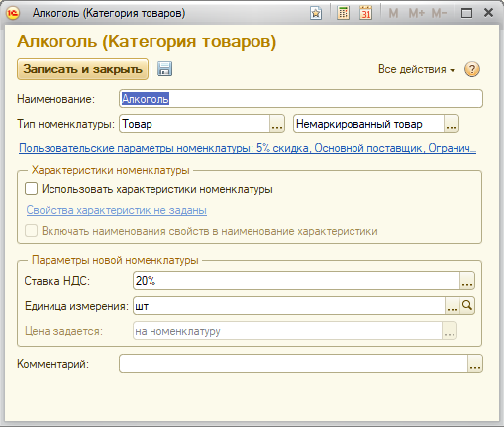Click the Товар type input field
Screen dimensions: 504x427
point(195,124)
